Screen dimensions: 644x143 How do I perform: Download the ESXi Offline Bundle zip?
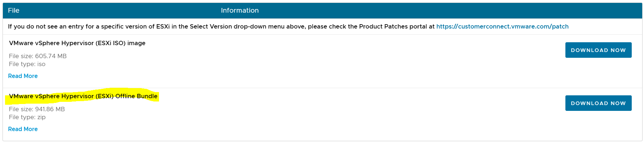click(x=598, y=103)
